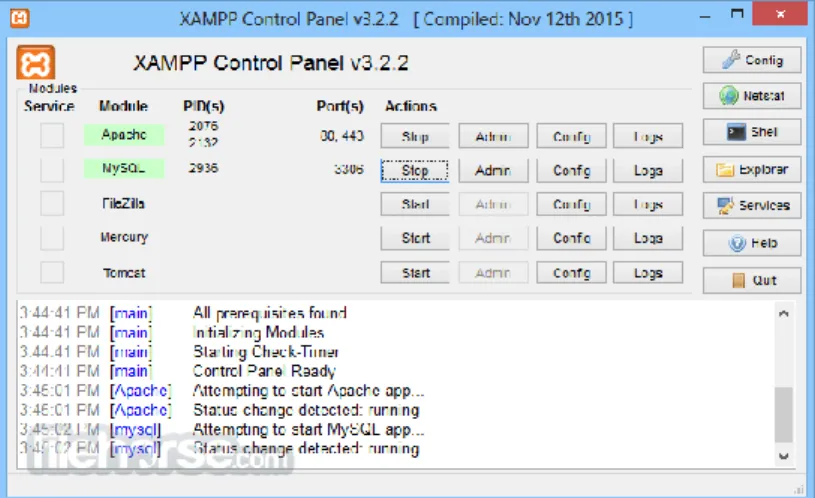
Task: Click Apache PID '2076' value
Action: (x=203, y=126)
